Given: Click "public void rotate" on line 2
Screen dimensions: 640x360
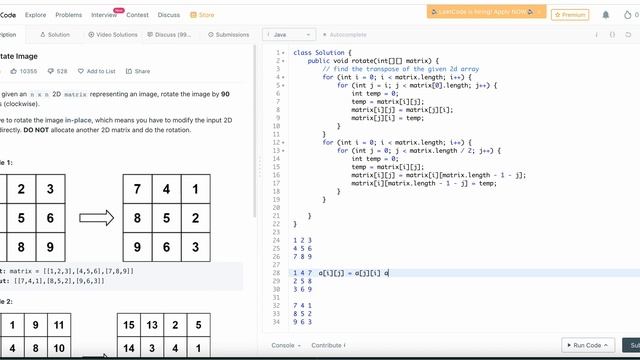Looking at the screenshot, I should [x=341, y=61].
